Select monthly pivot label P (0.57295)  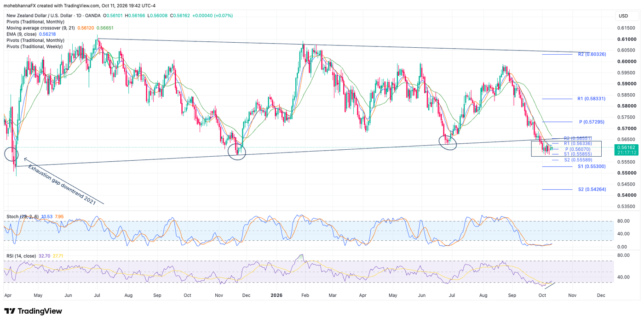point(592,122)
